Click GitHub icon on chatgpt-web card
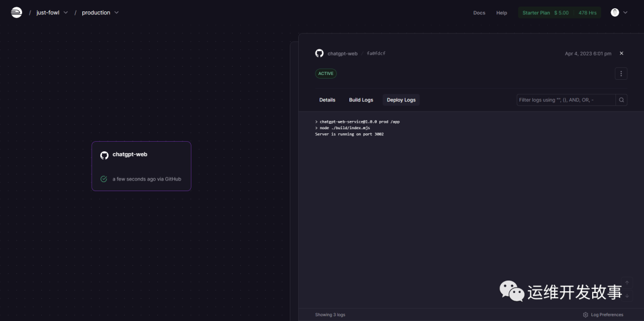 [104, 155]
